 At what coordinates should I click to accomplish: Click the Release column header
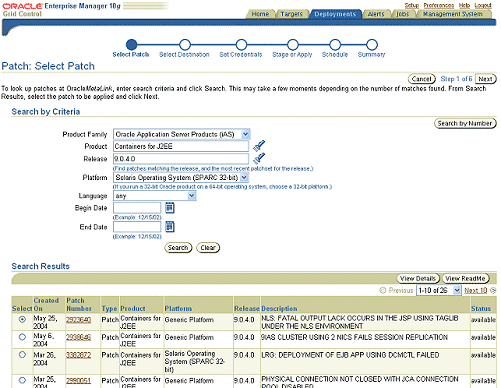(246, 309)
